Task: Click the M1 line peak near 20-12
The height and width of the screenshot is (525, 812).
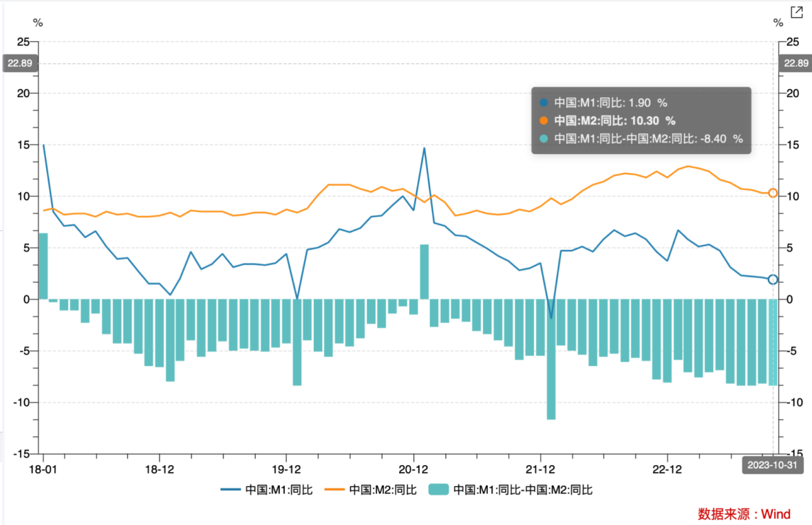Action: (x=424, y=148)
